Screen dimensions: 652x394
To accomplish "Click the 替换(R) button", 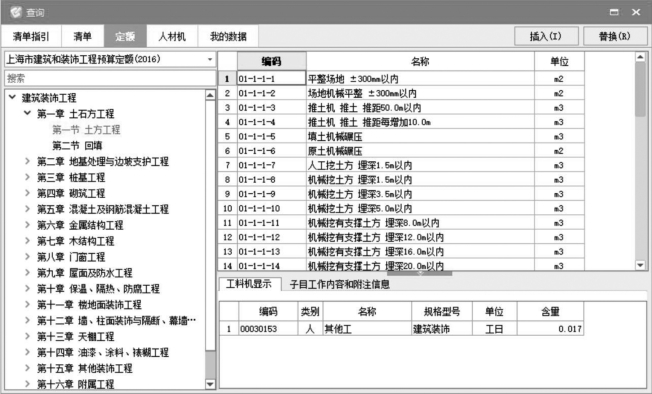I will coord(615,36).
